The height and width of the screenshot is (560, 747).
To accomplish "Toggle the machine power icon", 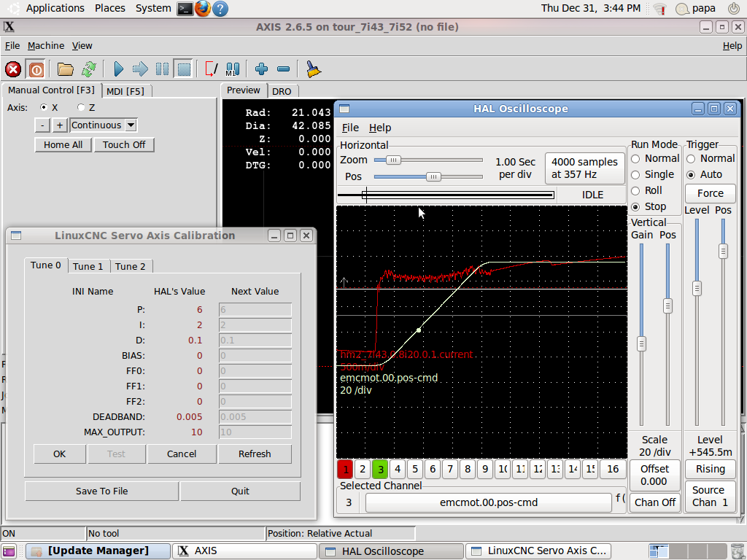I will (36, 69).
